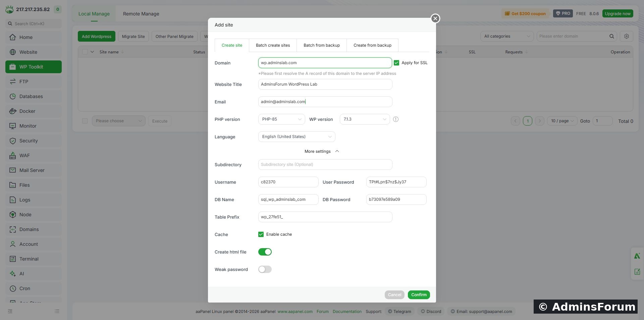This screenshot has width=644, height=320.
Task: Uncheck the Enable cache checkbox
Action: (261, 234)
